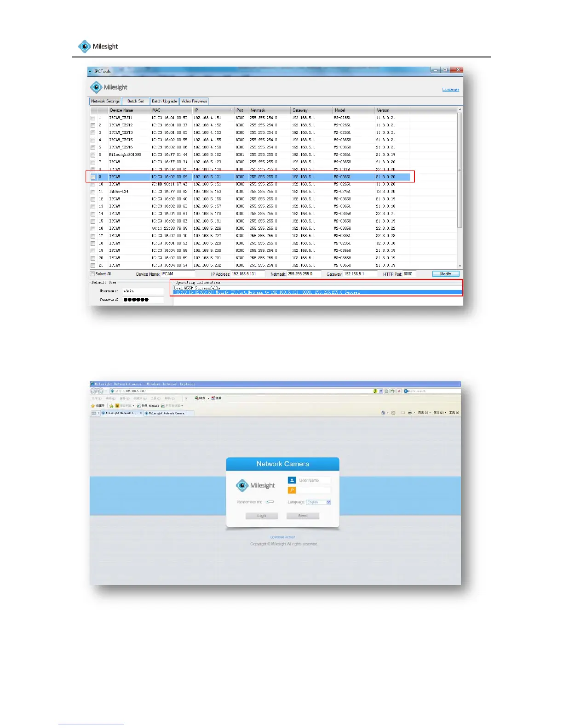
Task: Click the browser Back button in Internet Explorer
Action: tap(93, 391)
